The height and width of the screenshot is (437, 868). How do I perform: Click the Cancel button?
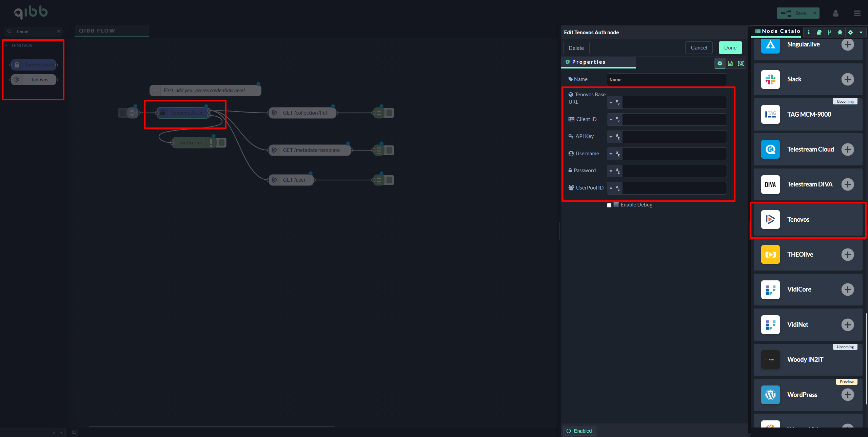[x=699, y=48]
